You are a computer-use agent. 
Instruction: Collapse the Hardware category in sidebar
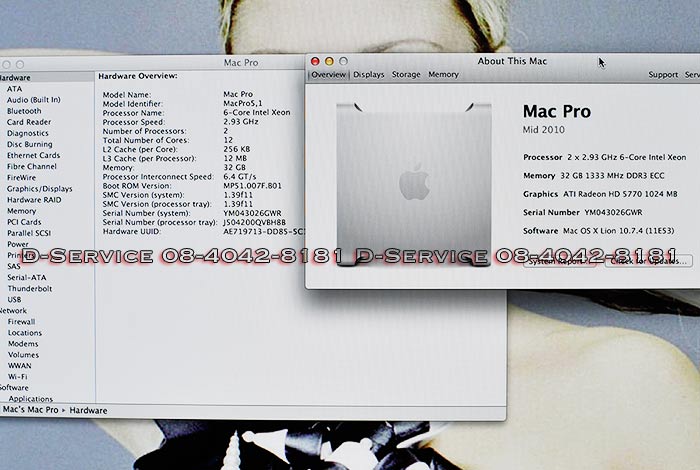click(x=15, y=78)
